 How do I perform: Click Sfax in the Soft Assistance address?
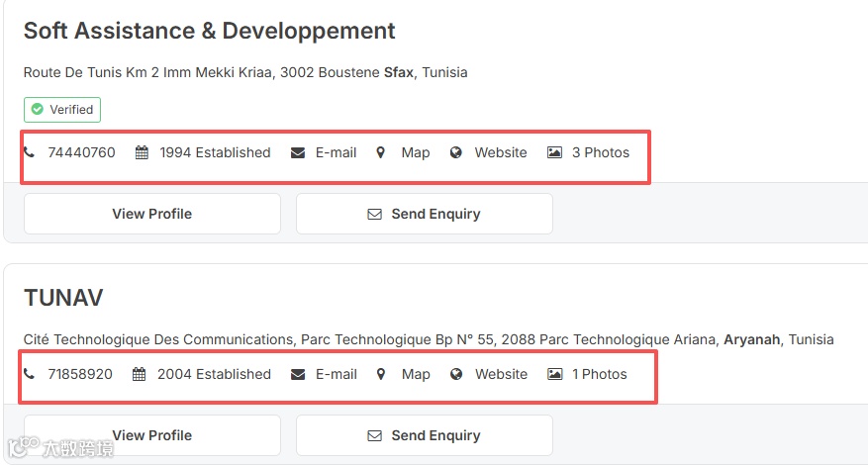[399, 72]
